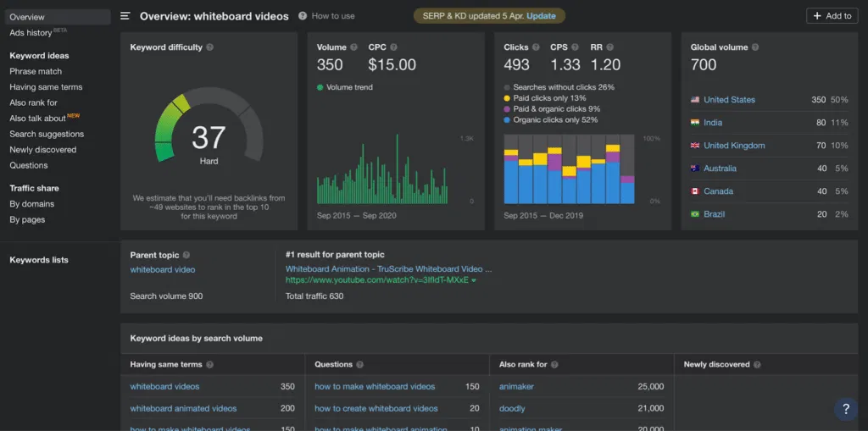Click the blue Organic clicks only legend swatch
Viewport: 868px width, 431px height.
coord(507,120)
